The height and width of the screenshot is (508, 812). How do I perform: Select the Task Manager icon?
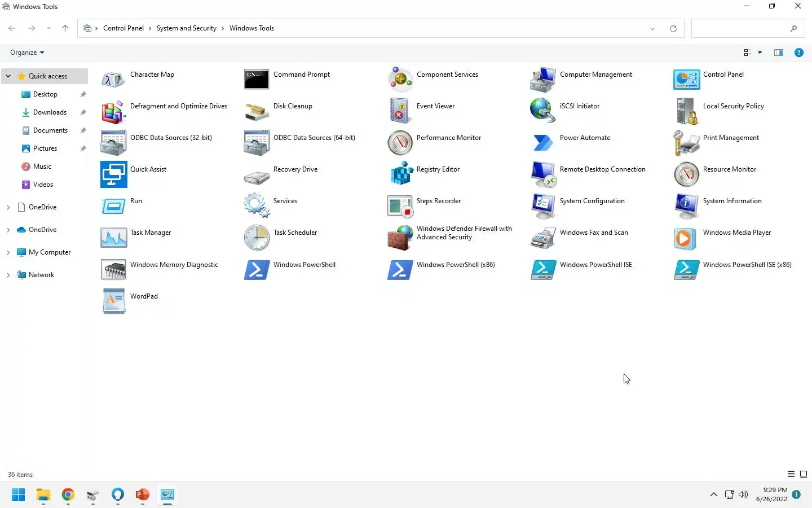click(x=113, y=238)
